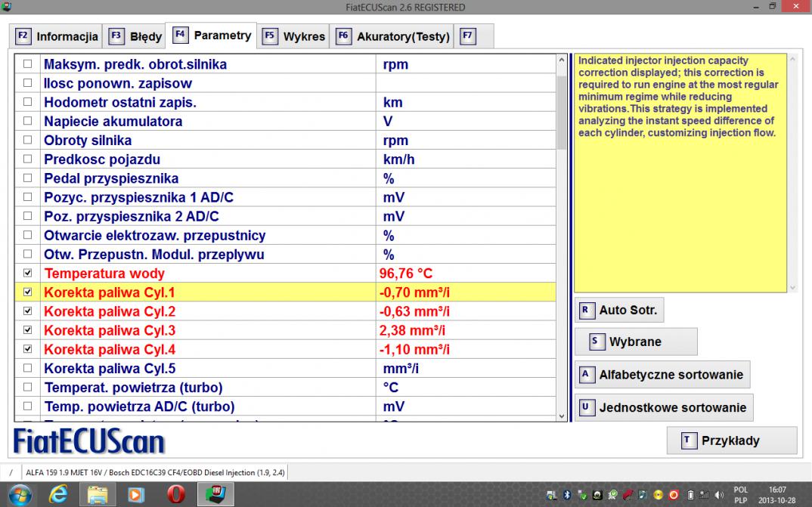Enable the Predkosc pojazdu checkbox
812x507 pixels.
tap(27, 159)
